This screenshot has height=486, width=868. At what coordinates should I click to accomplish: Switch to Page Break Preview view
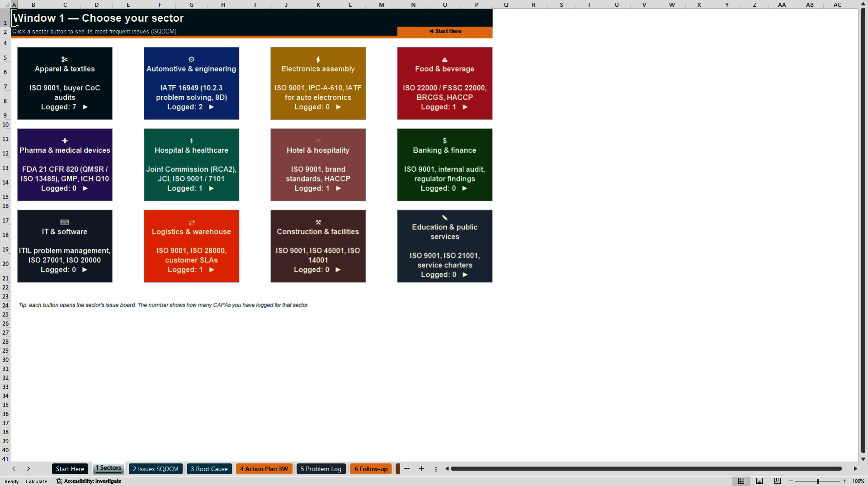(x=778, y=481)
